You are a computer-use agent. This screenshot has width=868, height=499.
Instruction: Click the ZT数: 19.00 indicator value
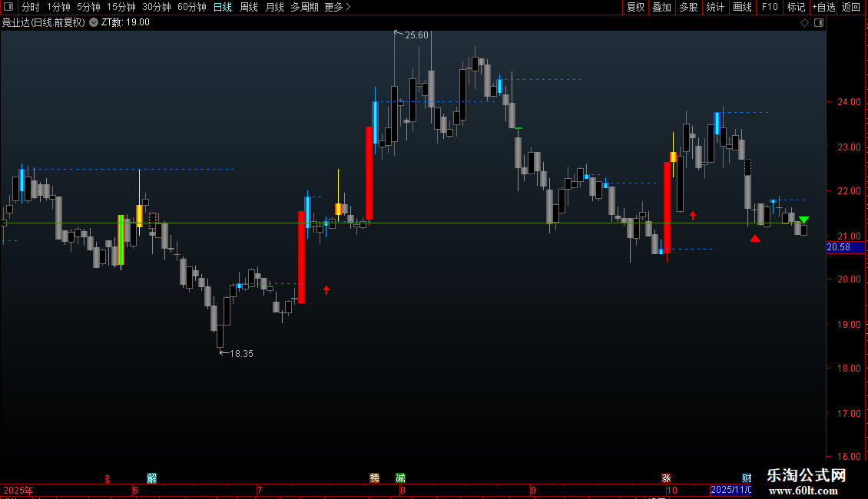[x=126, y=23]
